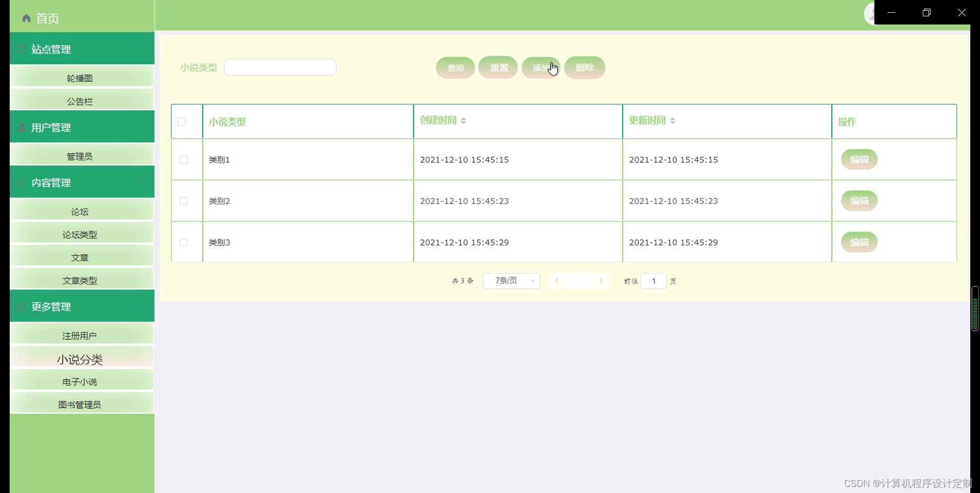The image size is (980, 493).
Task: Click the vertical scrollbar thumb
Action: click(975, 308)
